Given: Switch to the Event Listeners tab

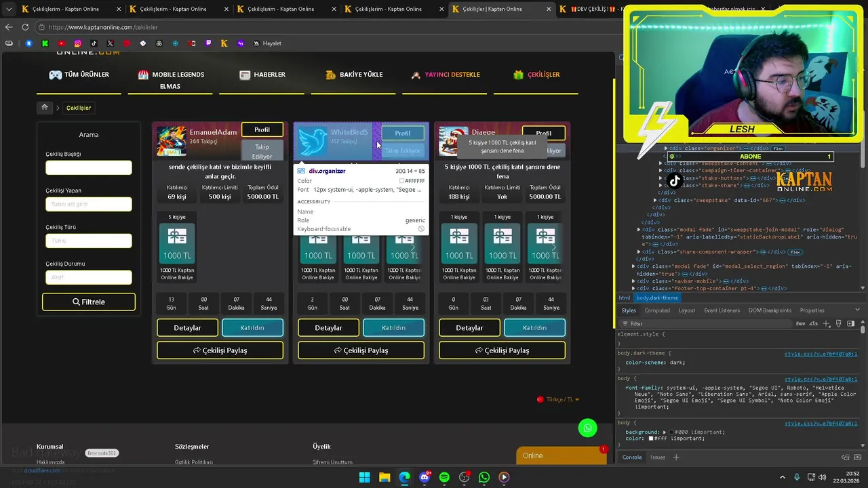Looking at the screenshot, I should tap(722, 310).
